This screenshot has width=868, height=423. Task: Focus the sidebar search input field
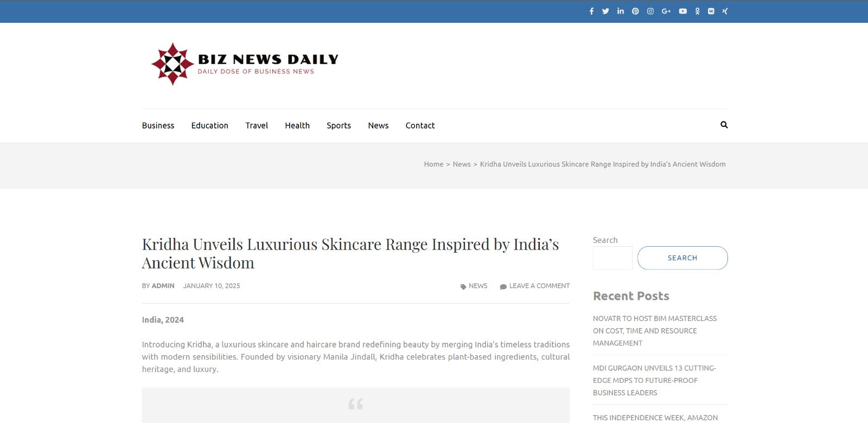point(612,258)
